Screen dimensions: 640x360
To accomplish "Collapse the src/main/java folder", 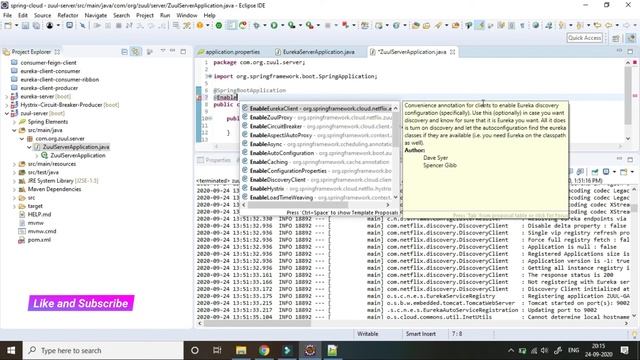I will point(14,130).
